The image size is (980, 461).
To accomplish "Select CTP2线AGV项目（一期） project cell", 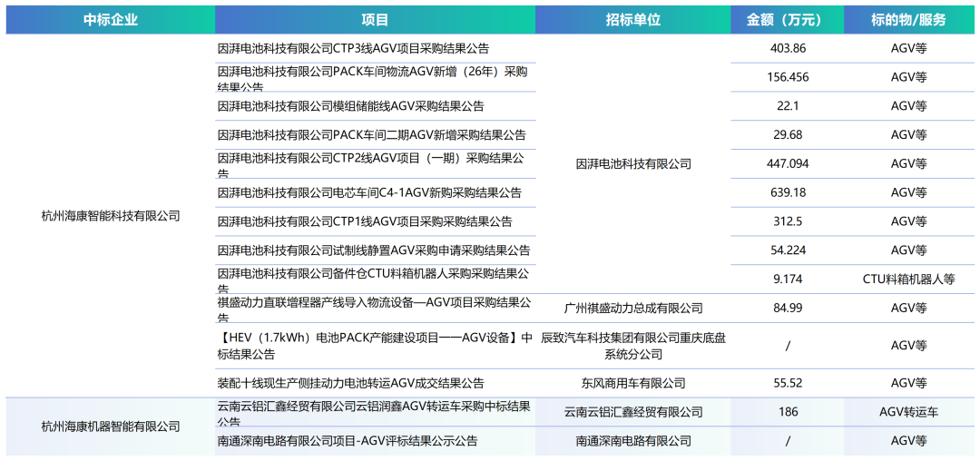I will [x=375, y=163].
